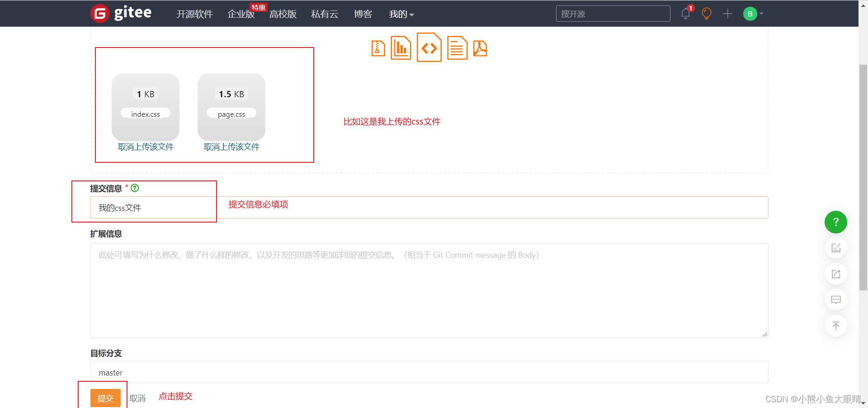Viewport: 868px width, 408px height.
Task: Click the 目标分支 master field
Action: tap(429, 372)
